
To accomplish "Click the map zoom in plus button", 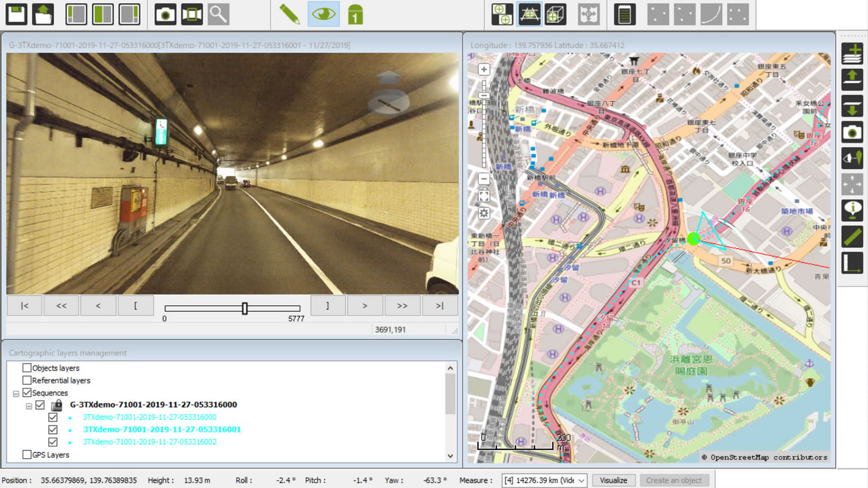I will (x=484, y=69).
